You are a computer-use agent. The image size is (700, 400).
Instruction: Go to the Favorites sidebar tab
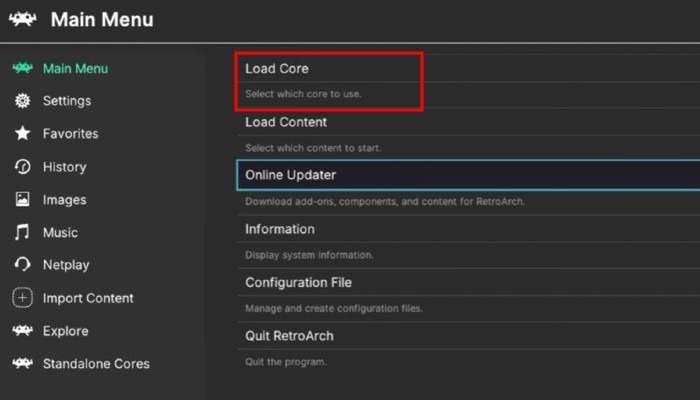[x=71, y=133]
